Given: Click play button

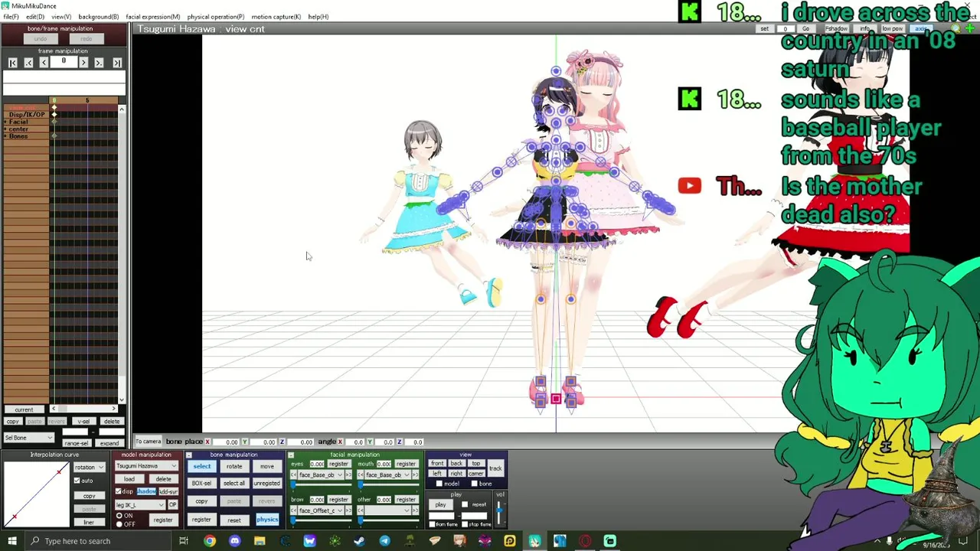Looking at the screenshot, I should [x=441, y=505].
